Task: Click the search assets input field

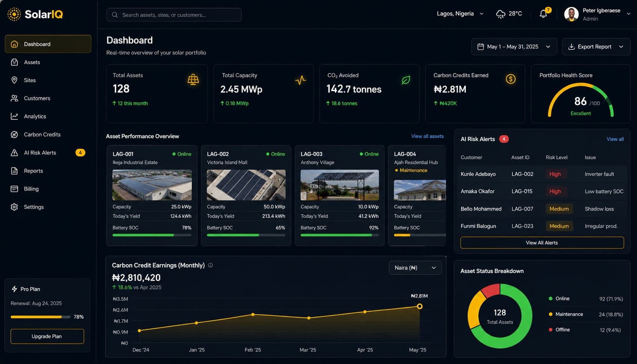Action: tap(174, 15)
